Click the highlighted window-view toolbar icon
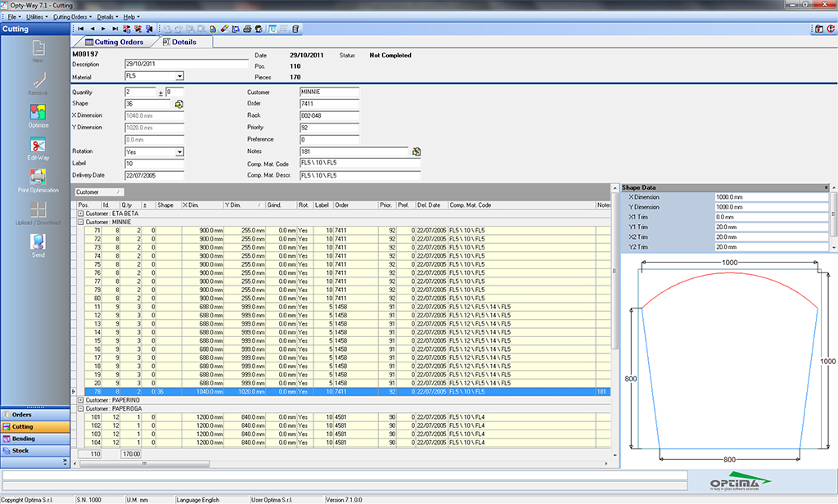Image resolution: width=838 pixels, height=504 pixels. 272,29
